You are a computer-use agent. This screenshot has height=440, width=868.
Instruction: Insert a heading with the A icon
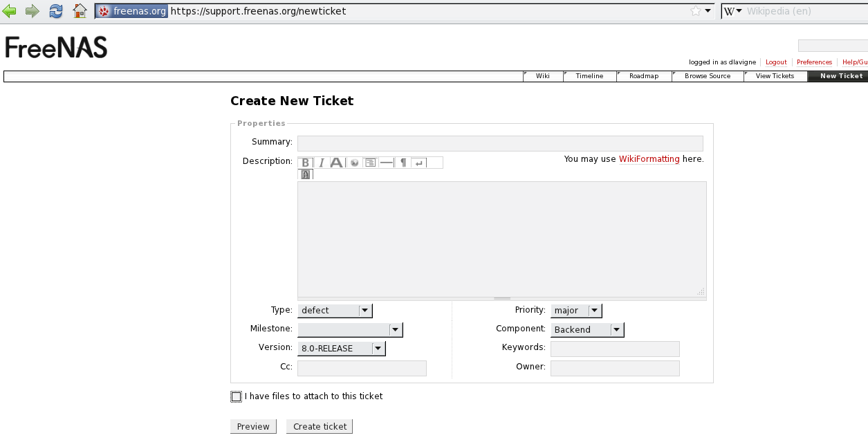(337, 163)
